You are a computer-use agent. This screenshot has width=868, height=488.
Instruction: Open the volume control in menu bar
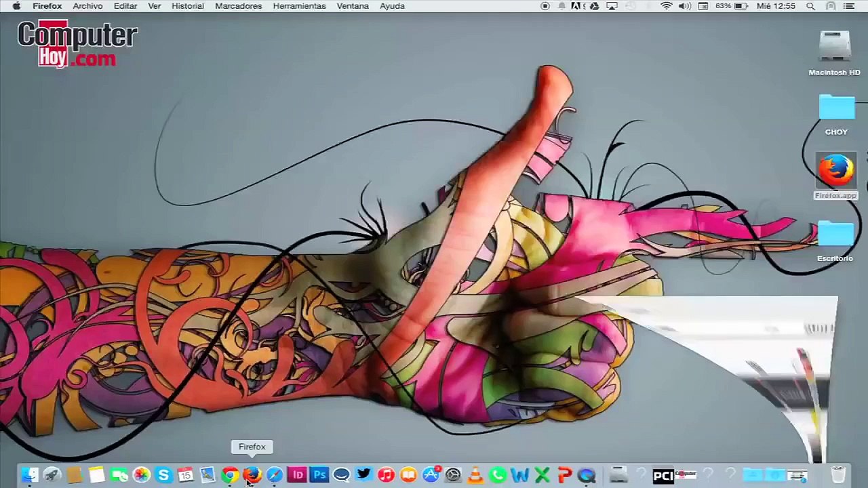(685, 6)
